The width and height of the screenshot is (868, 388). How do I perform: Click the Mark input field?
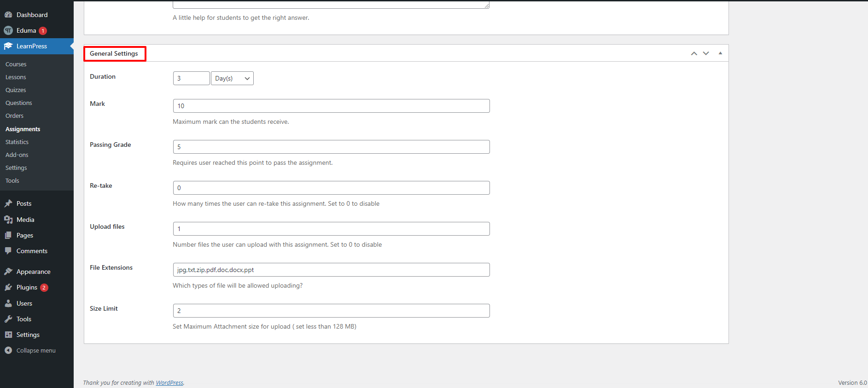coord(331,106)
